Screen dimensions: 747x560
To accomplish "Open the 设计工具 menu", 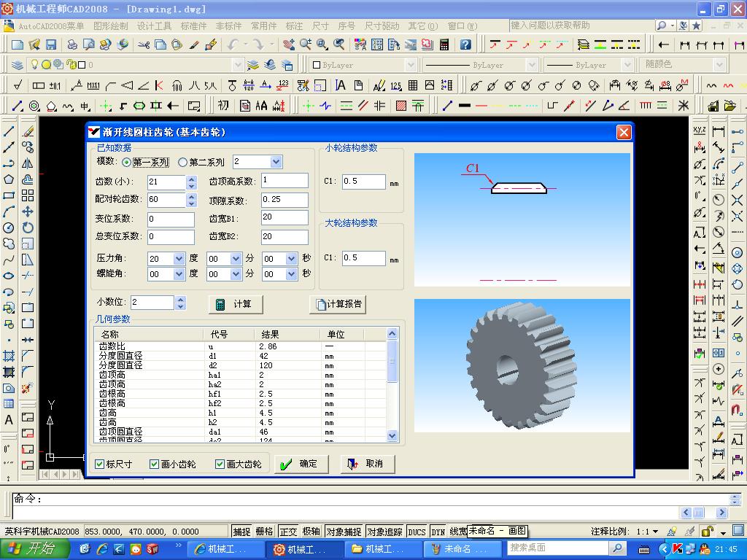I will (x=154, y=26).
